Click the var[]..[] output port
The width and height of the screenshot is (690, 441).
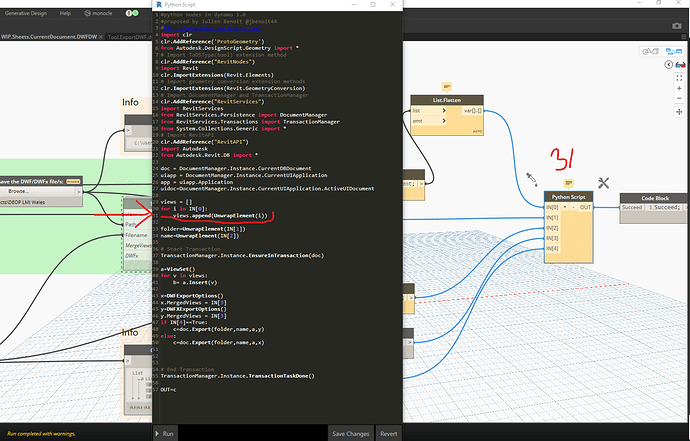click(473, 110)
